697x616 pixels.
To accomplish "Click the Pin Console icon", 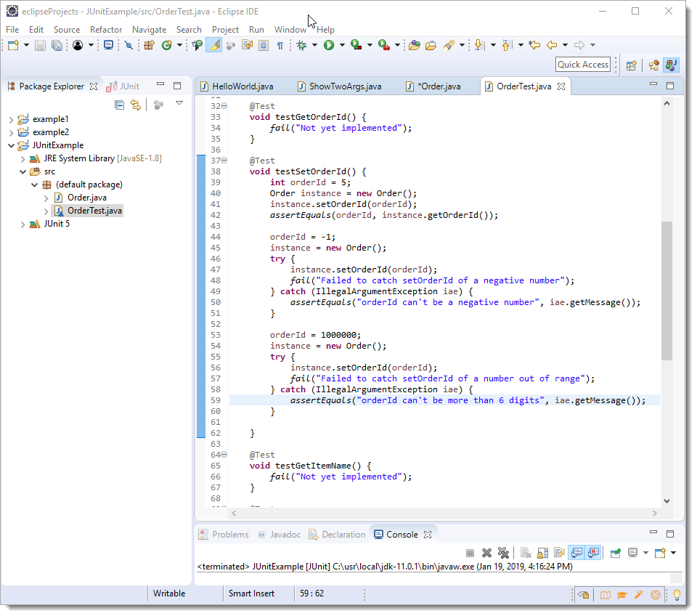I will pos(616,553).
